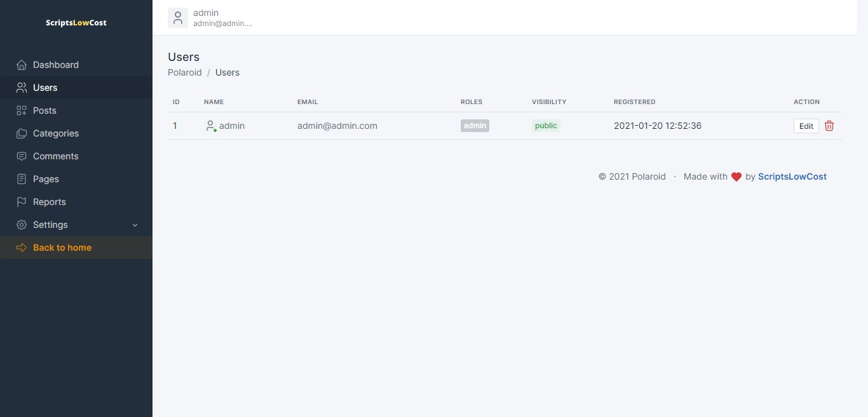Click the VISIBILITY column header
The width and height of the screenshot is (868, 417).
549,102
